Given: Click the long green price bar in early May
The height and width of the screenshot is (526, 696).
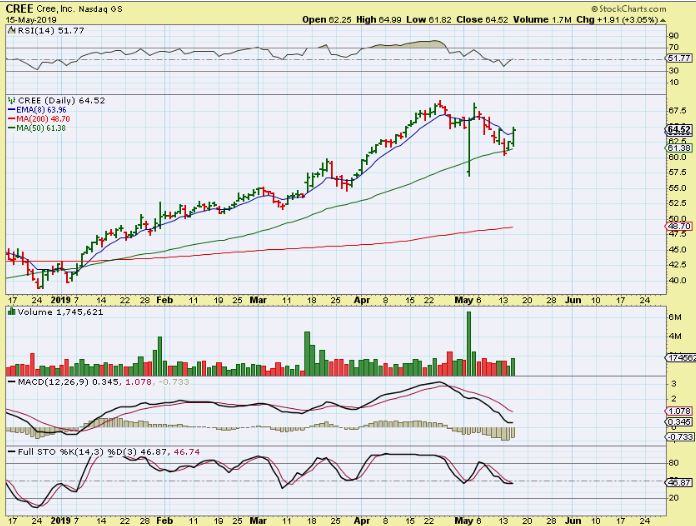Looking at the screenshot, I should (x=469, y=146).
